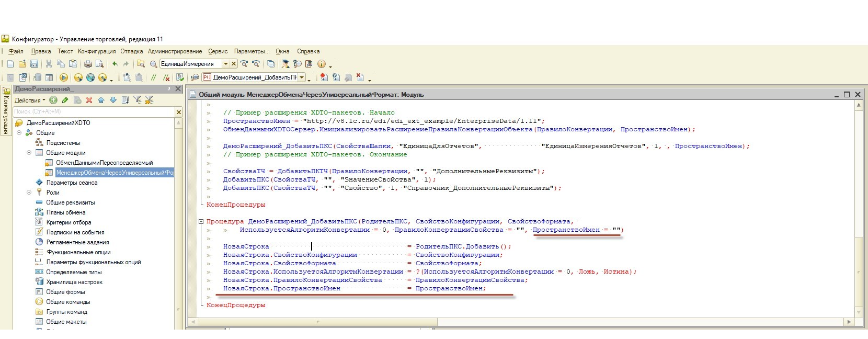Click the Cut scissors icon

tap(49, 64)
